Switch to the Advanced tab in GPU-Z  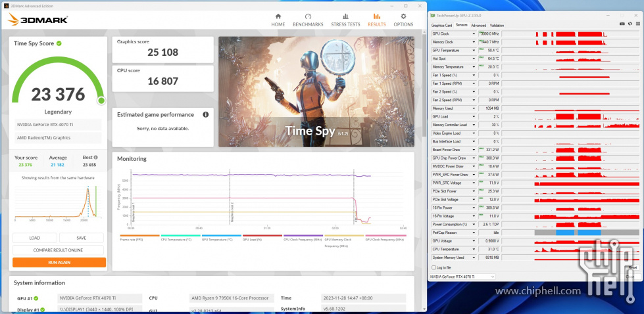[x=478, y=26]
